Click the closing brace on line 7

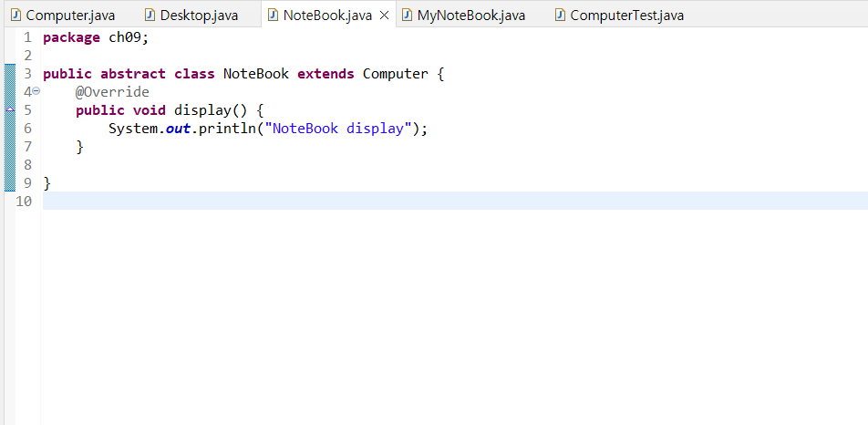click(79, 147)
